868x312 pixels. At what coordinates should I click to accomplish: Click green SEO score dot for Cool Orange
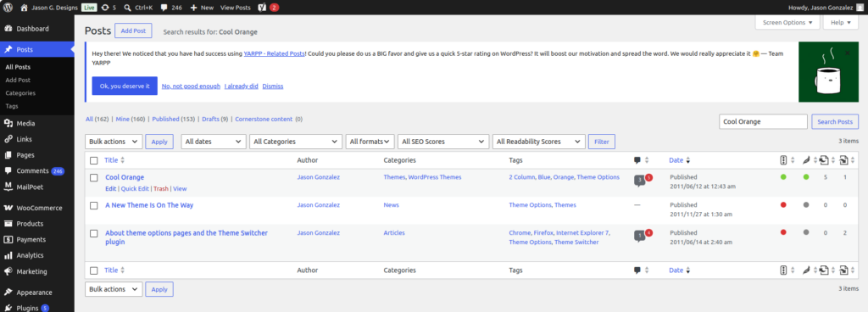pos(783,177)
